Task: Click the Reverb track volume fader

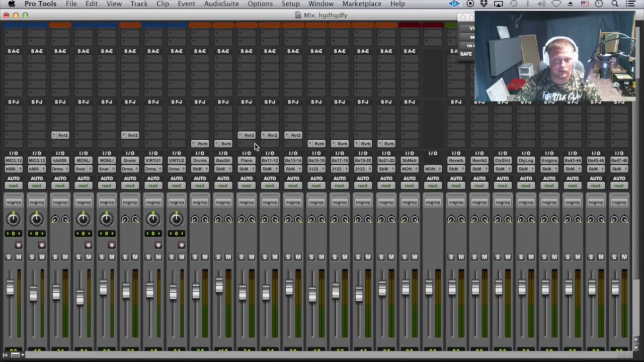Action: pyautogui.click(x=452, y=288)
